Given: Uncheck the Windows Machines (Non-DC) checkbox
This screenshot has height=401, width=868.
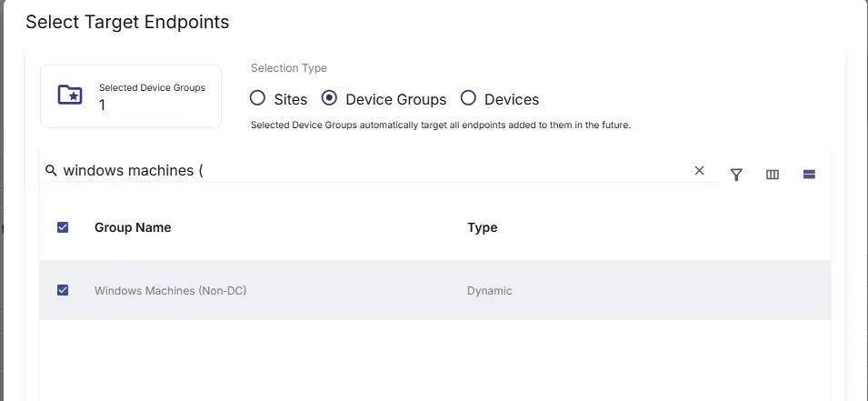Looking at the screenshot, I should pyautogui.click(x=63, y=290).
